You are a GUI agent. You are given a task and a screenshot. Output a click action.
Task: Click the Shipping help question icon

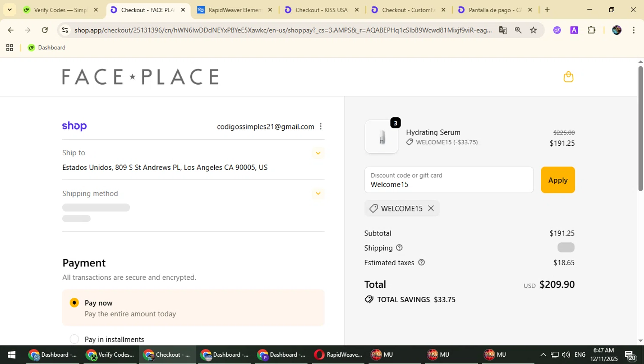(399, 248)
